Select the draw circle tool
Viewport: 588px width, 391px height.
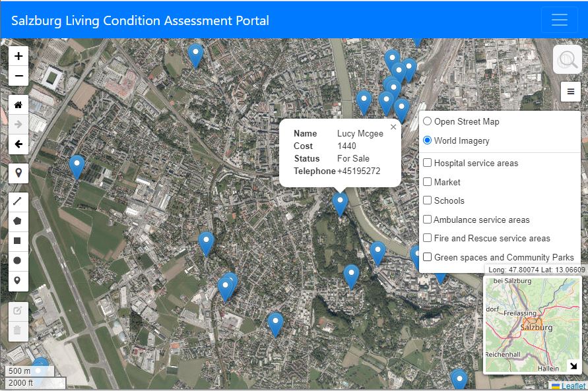point(18,260)
